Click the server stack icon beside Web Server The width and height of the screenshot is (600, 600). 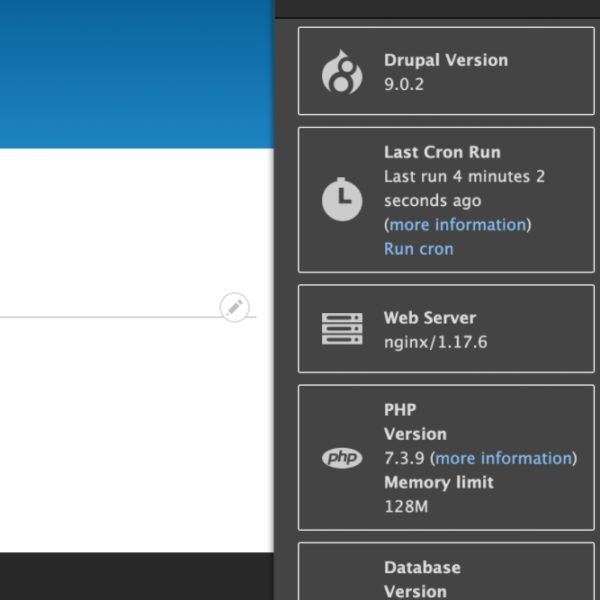click(x=342, y=329)
